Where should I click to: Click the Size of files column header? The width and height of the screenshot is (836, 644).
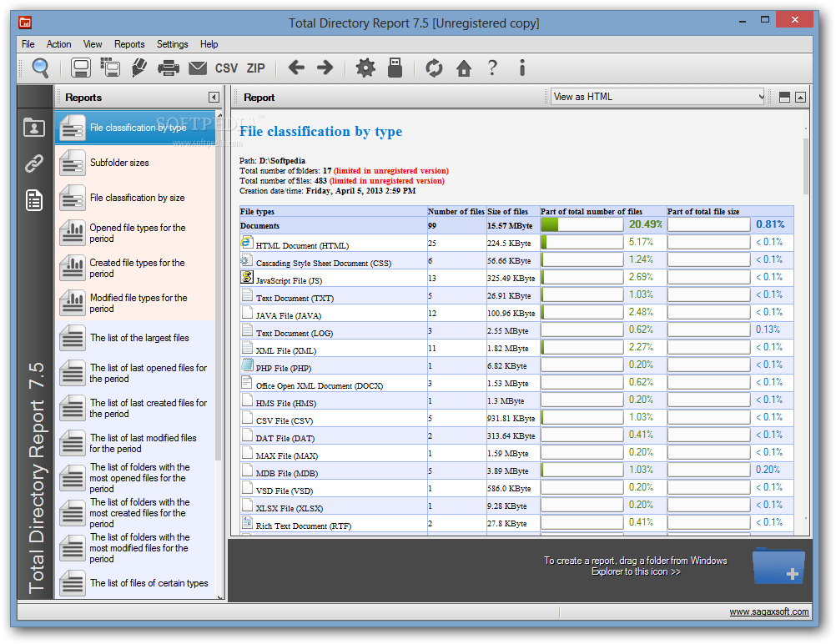tap(513, 211)
